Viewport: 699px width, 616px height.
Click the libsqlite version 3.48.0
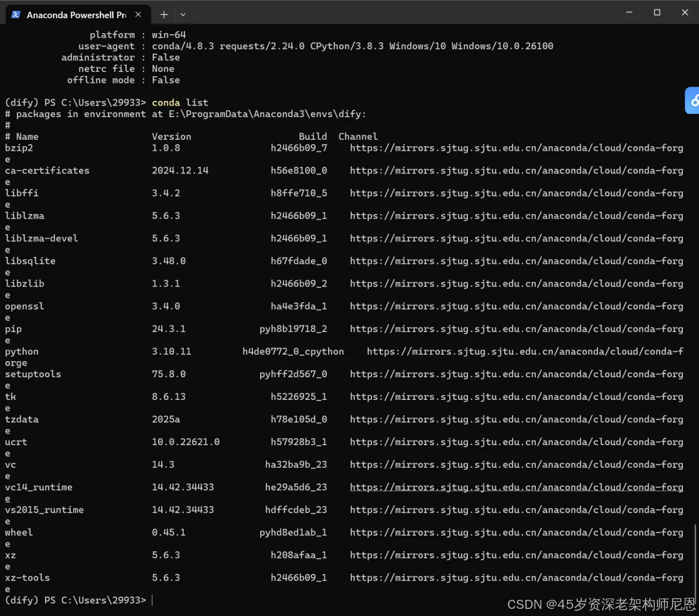click(x=168, y=261)
